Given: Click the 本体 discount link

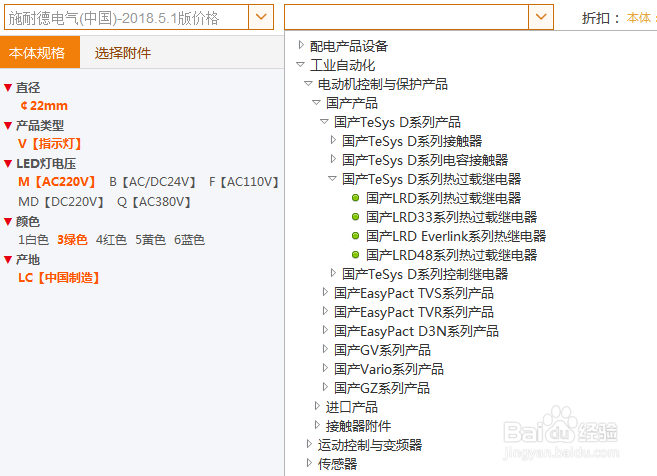Looking at the screenshot, I should 639,18.
